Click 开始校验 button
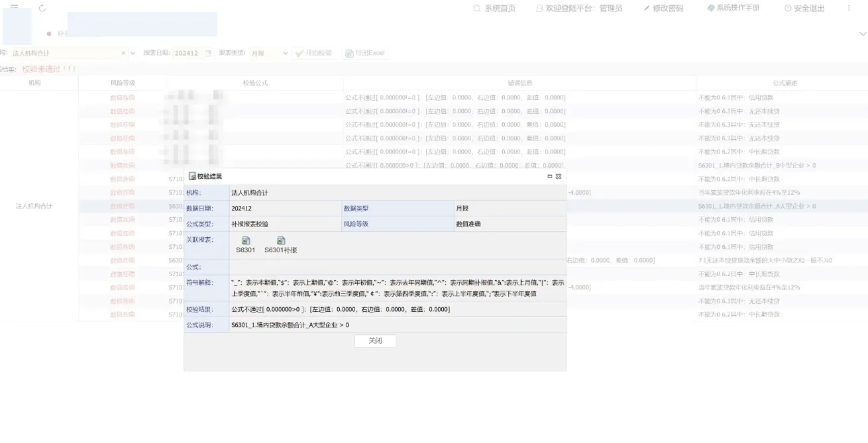Screen dimensions: 868x443 (313, 53)
